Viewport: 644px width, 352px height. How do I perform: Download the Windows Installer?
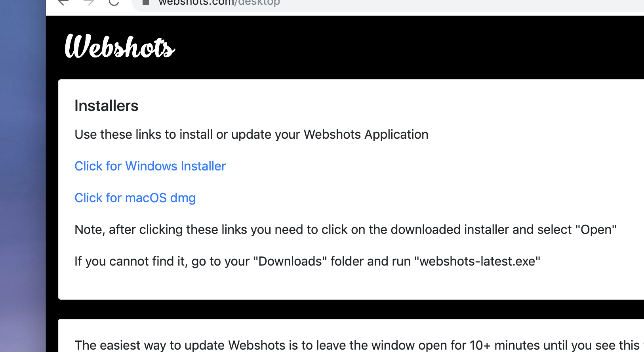[150, 166]
